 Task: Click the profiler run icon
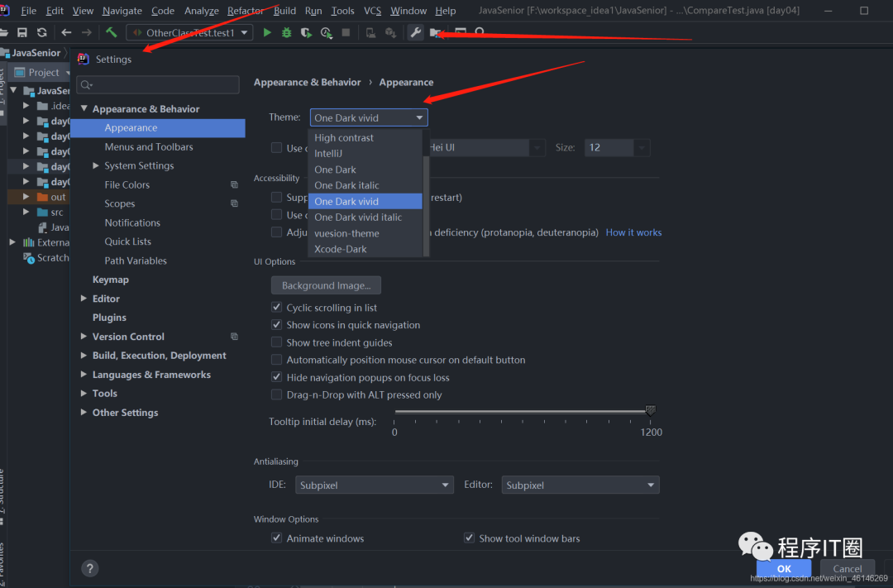pyautogui.click(x=327, y=32)
